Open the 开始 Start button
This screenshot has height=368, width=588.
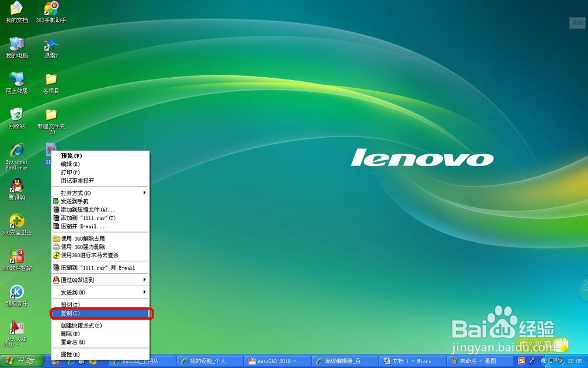click(22, 362)
